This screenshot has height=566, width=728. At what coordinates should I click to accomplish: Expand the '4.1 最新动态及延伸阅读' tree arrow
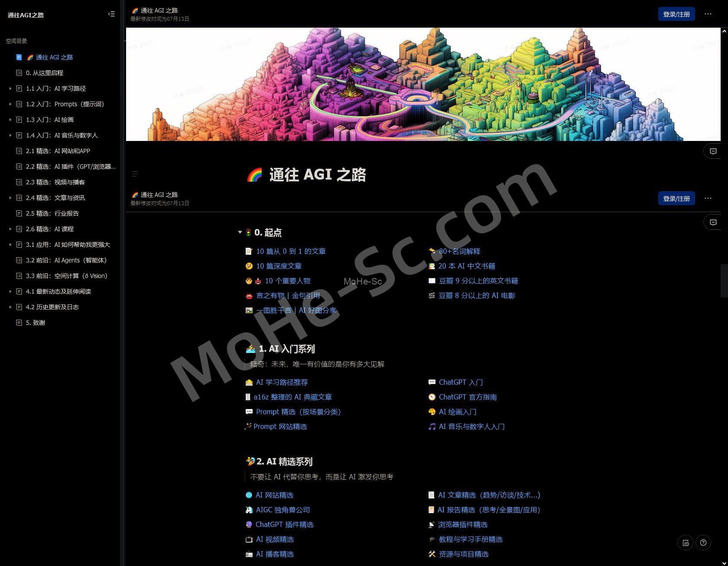pyautogui.click(x=10, y=291)
